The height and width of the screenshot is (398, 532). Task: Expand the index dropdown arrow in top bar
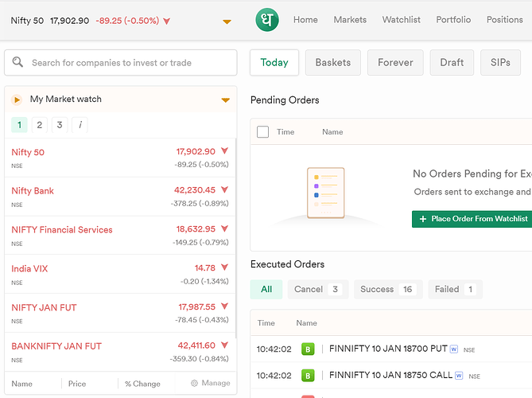(x=227, y=21)
